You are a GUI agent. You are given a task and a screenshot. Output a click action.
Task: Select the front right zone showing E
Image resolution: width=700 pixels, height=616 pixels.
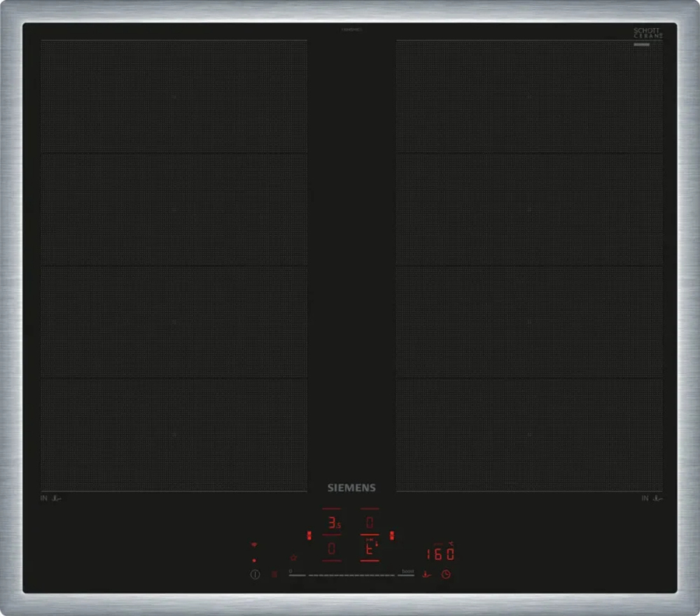[x=370, y=549]
